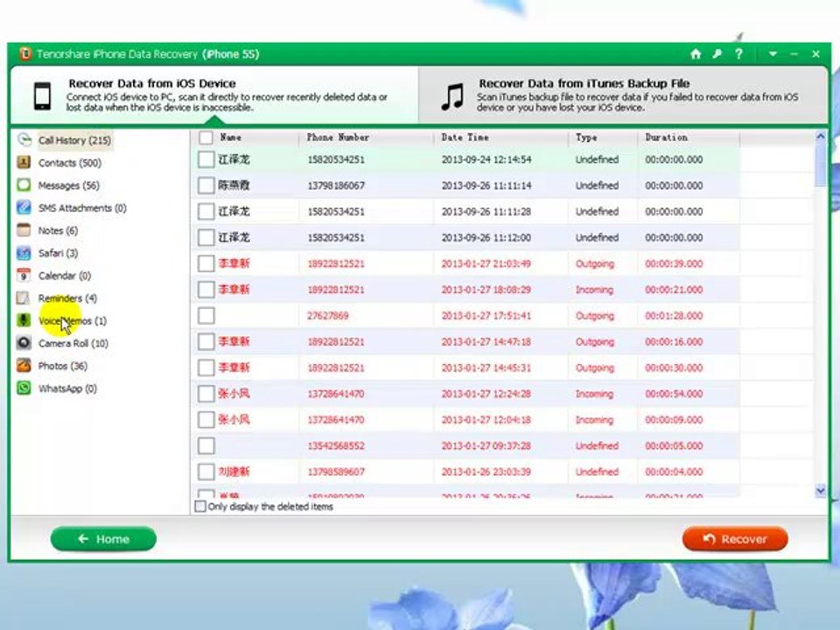Click the Calendar icon in sidebar
The height and width of the screenshot is (630, 840).
[x=24, y=275]
